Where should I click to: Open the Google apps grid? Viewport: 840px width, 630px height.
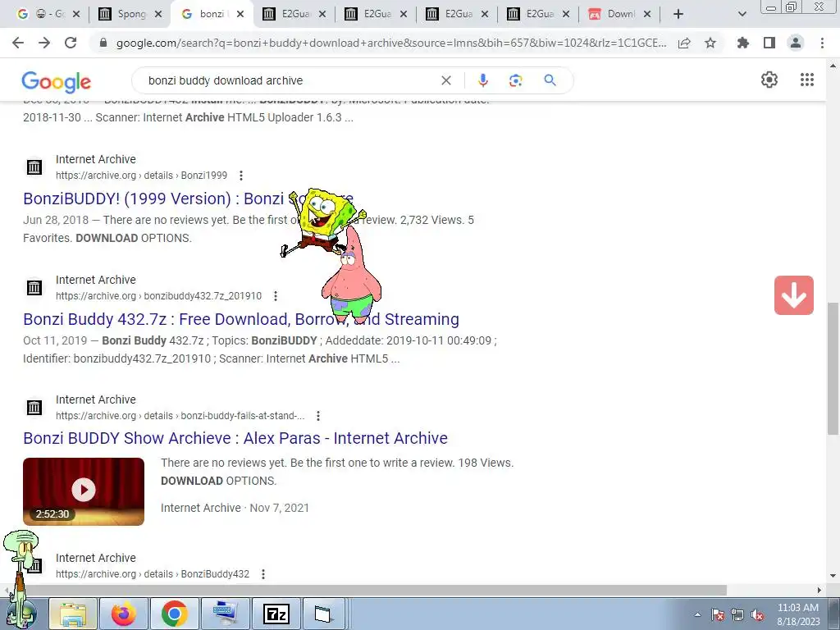807,80
